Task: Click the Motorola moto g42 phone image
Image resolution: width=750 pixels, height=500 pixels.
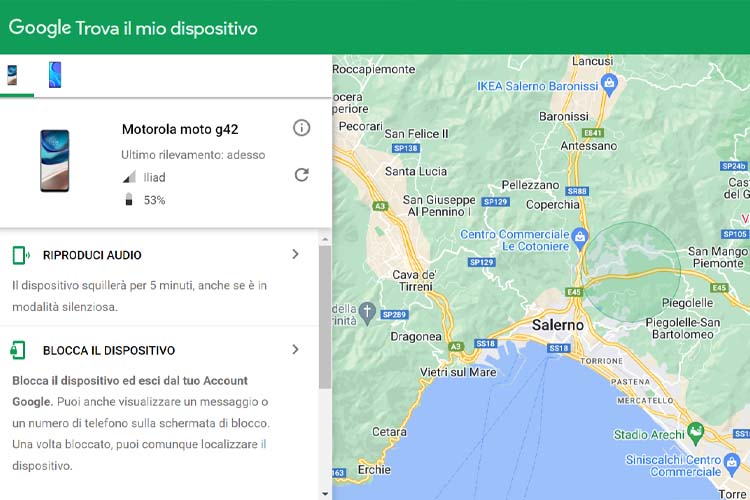Action: [55, 161]
